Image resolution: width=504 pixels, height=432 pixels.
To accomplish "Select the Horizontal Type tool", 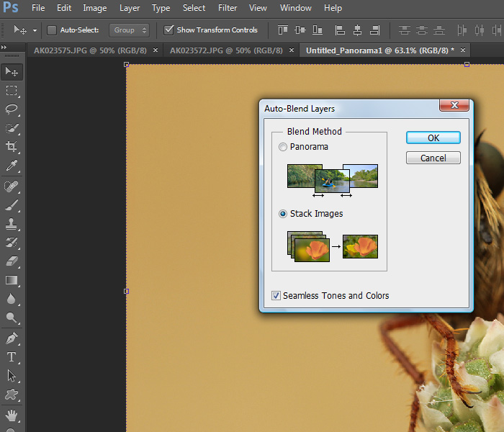I will (x=12, y=356).
